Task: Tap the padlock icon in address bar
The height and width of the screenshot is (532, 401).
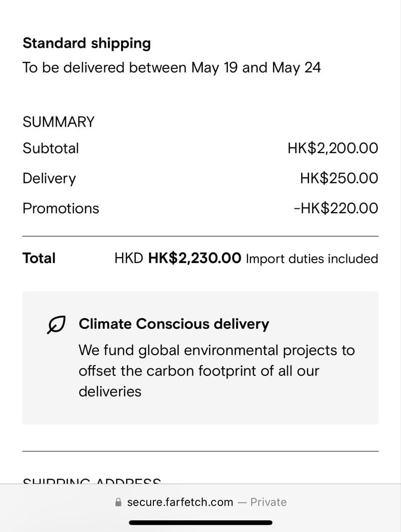Action: click(118, 502)
